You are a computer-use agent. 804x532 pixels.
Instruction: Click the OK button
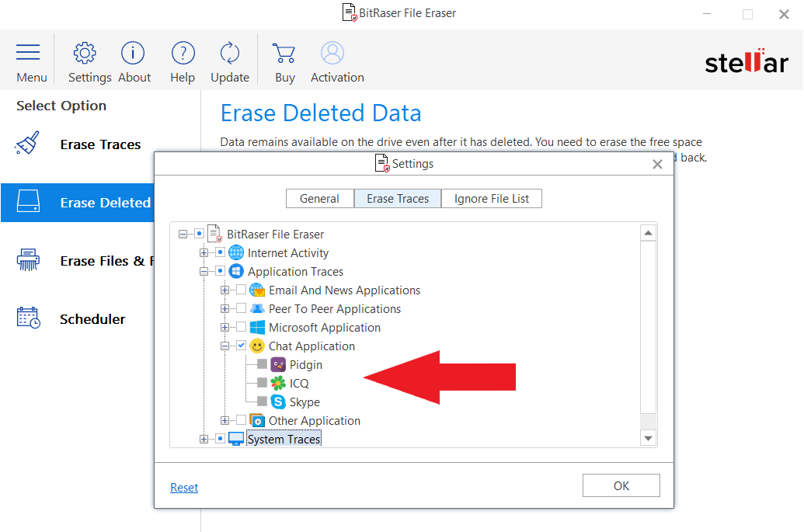pyautogui.click(x=621, y=485)
